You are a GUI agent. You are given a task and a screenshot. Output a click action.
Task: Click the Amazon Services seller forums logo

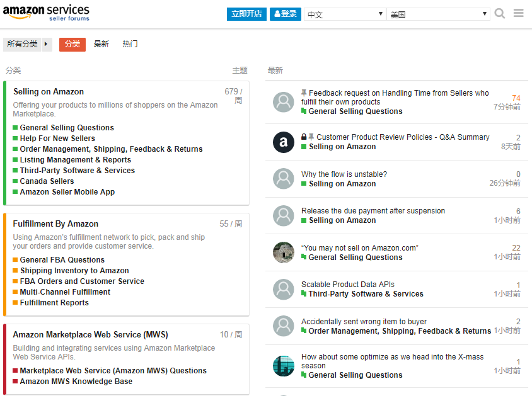[46, 13]
